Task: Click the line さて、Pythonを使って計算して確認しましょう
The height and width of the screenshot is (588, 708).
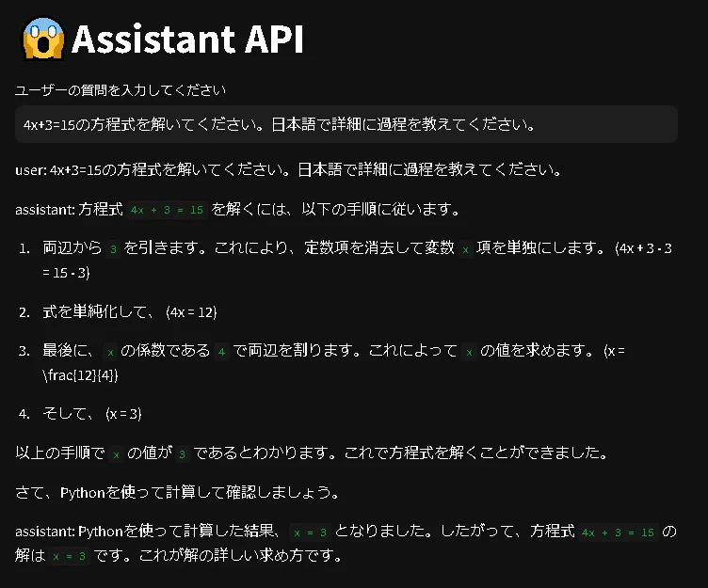Action: (x=178, y=492)
